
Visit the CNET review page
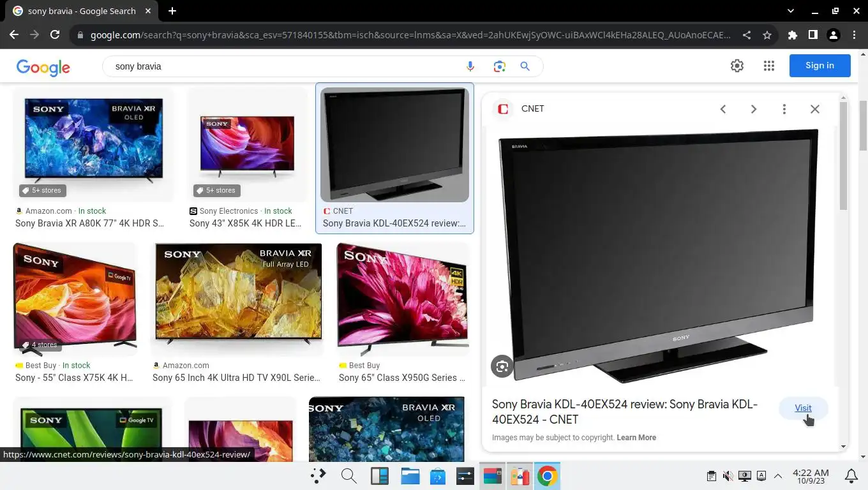(803, 408)
